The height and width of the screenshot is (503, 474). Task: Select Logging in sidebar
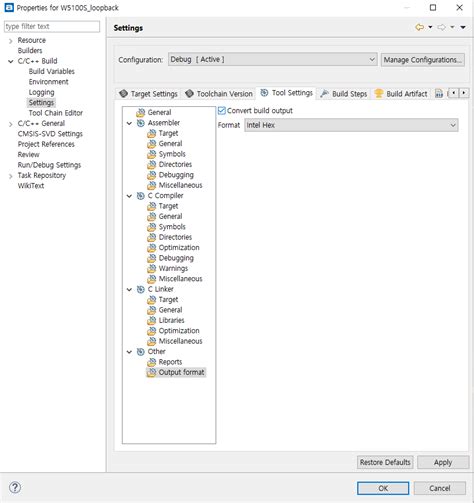(x=41, y=92)
